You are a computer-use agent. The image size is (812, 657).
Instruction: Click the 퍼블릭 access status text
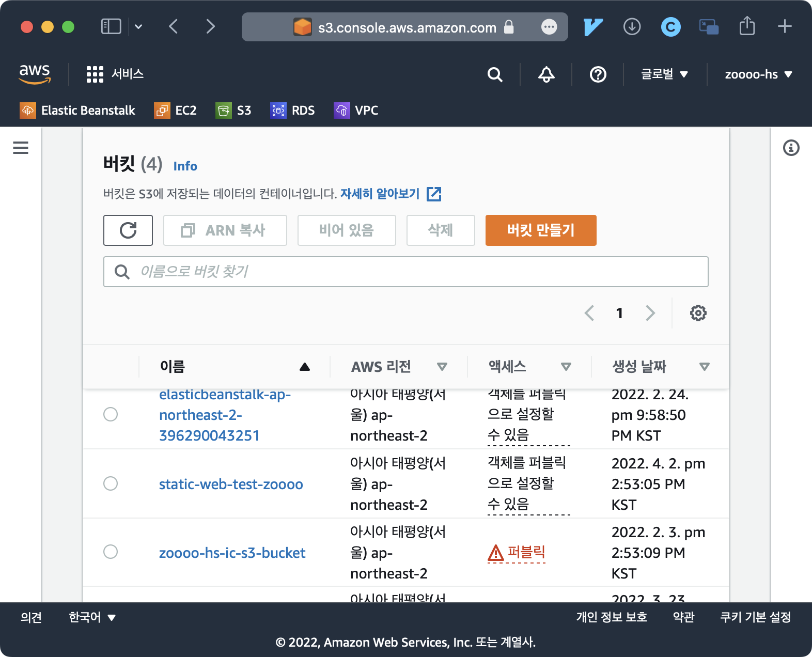coord(526,552)
